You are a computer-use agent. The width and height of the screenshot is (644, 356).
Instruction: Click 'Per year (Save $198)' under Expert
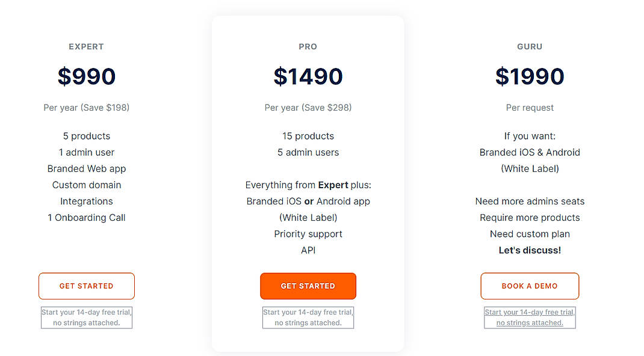[x=86, y=107]
